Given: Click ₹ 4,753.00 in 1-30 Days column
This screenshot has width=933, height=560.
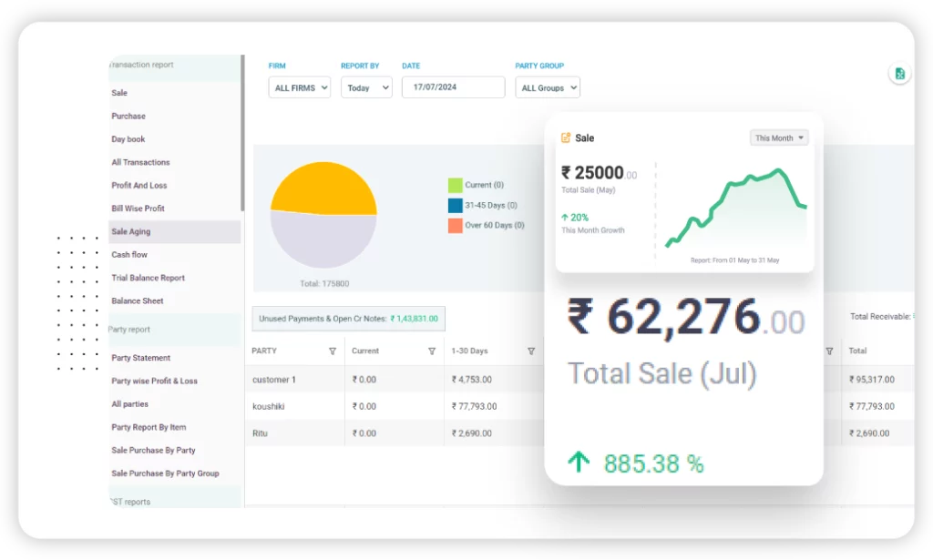Looking at the screenshot, I should point(471,380).
